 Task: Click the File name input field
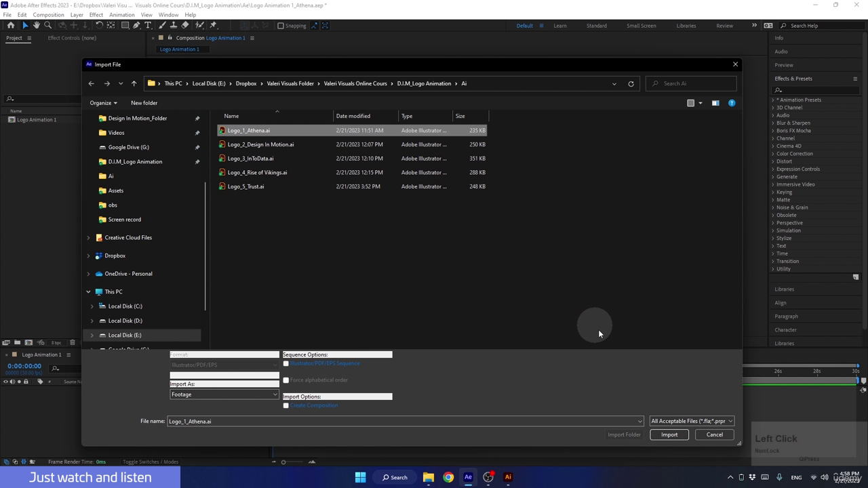coord(406,421)
